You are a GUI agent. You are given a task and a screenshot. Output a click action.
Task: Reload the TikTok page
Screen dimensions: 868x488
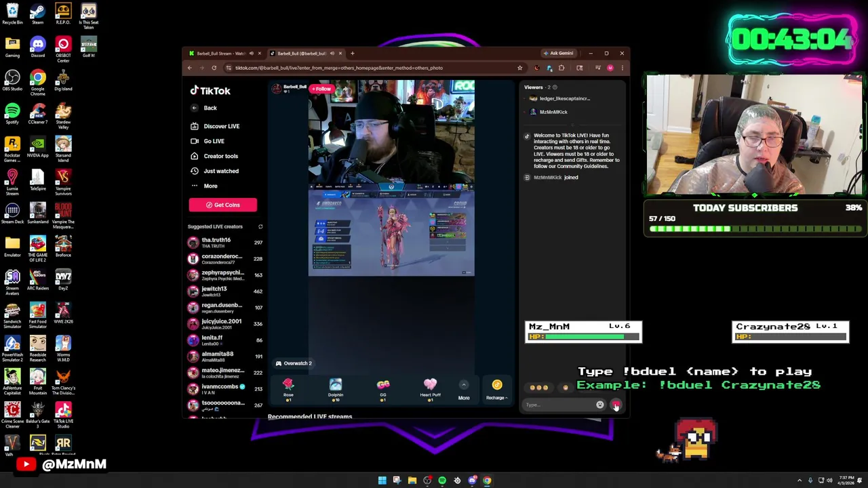click(x=214, y=68)
